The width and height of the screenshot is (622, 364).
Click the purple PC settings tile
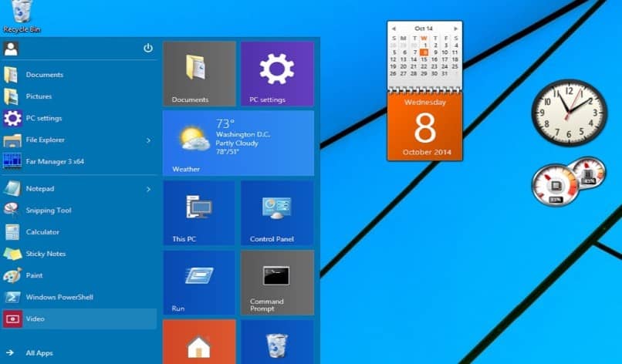[x=277, y=74]
